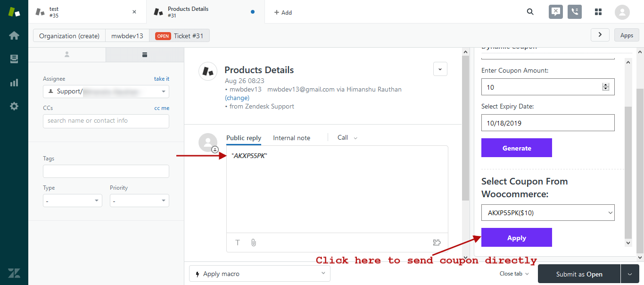Expand the Assignee dropdown
Viewport: 644px width, 285px height.
106,92
